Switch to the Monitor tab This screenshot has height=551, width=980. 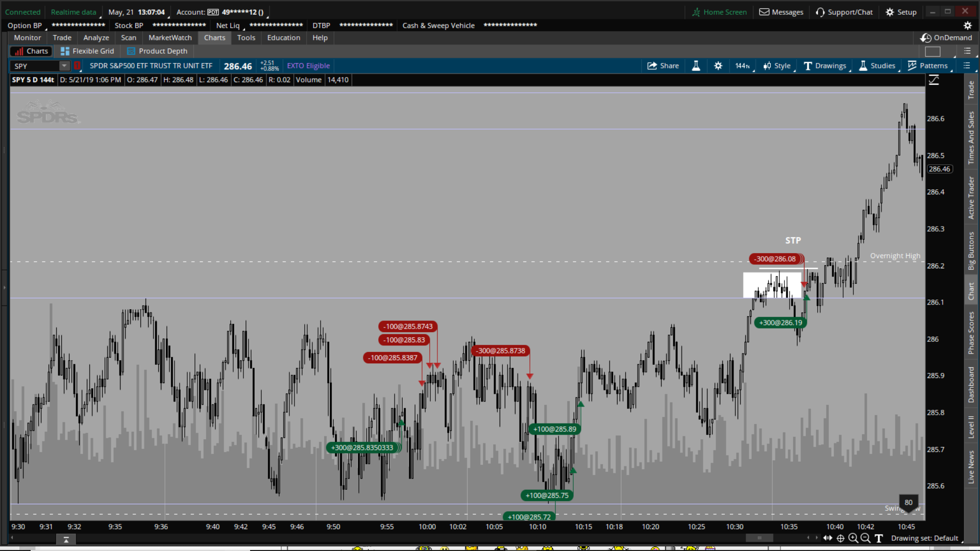pos(28,38)
